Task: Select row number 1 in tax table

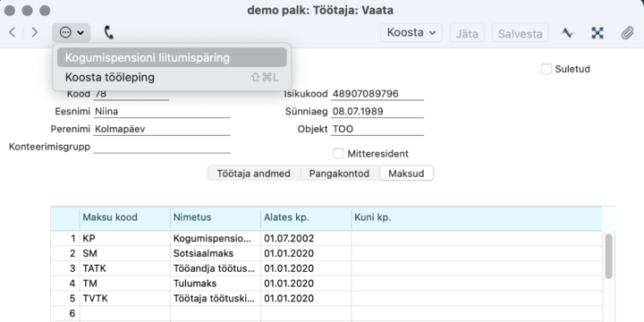Action: (x=65, y=239)
